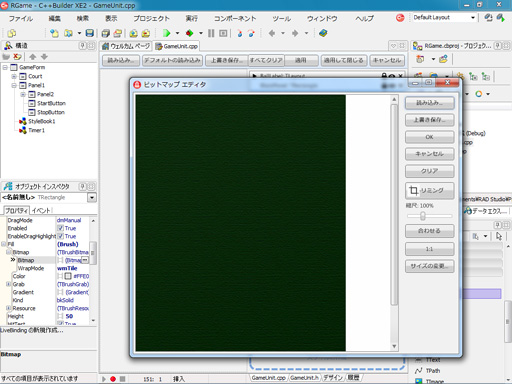This screenshot has height=384, width=512.
Task: Click the scale slider thumb in Bitmap Editor
Action: click(x=423, y=216)
